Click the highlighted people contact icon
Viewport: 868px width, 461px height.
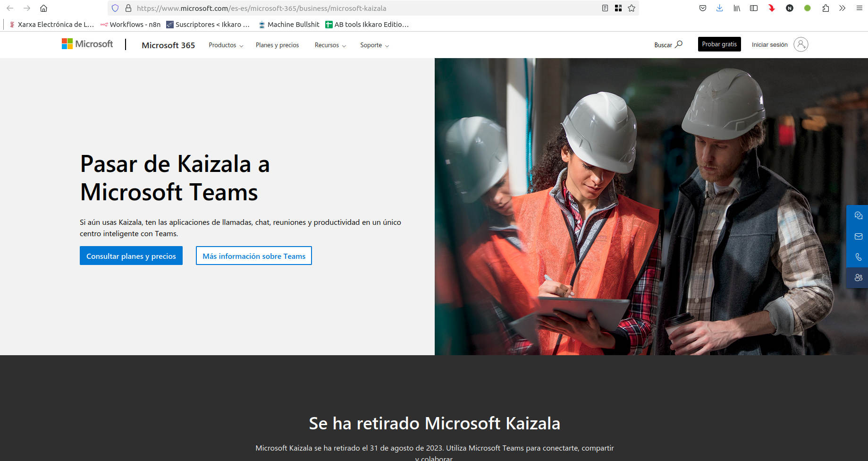tap(859, 278)
